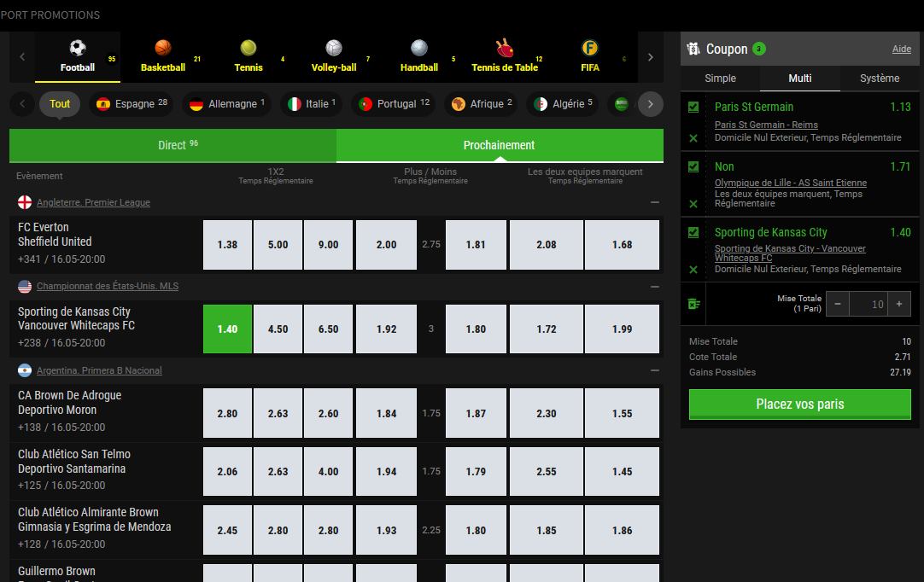Toggle Sporting de Kansas City coupon checkbox
924x582 pixels.
tap(693, 232)
